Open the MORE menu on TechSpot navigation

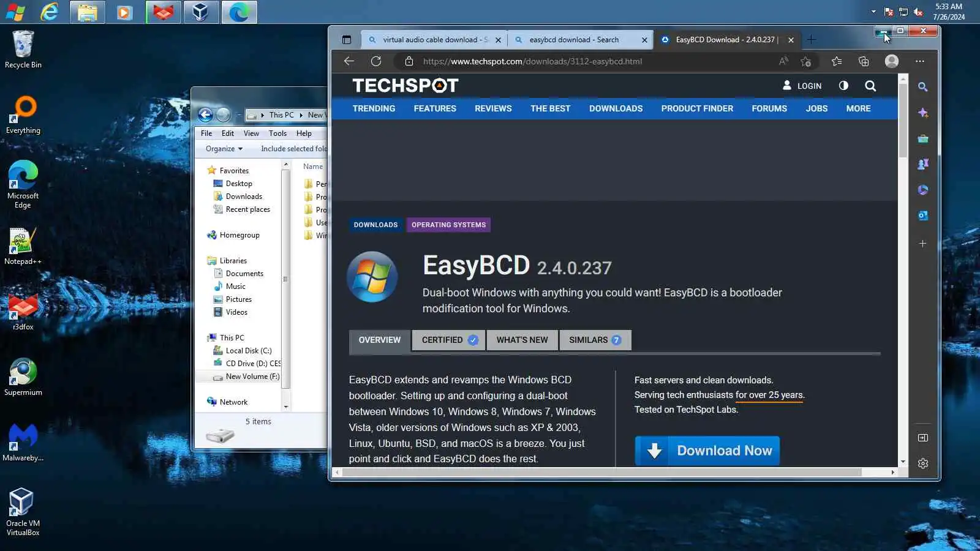tap(858, 108)
